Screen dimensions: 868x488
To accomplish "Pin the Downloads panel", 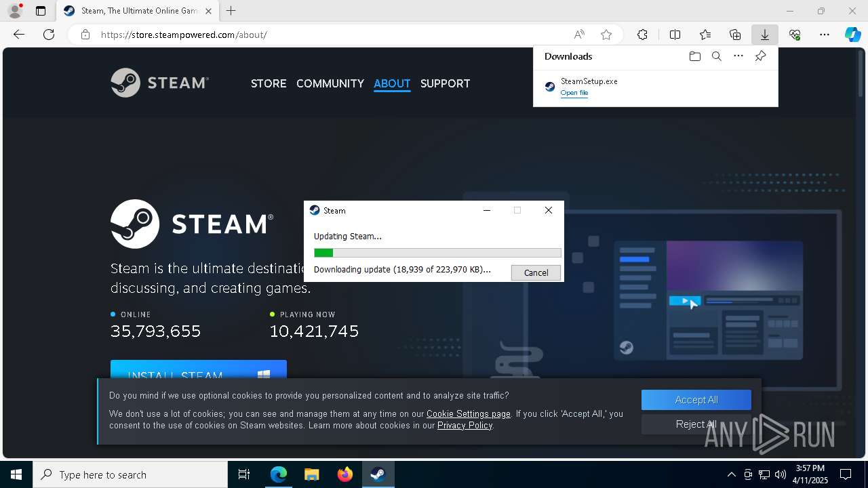I will point(760,56).
